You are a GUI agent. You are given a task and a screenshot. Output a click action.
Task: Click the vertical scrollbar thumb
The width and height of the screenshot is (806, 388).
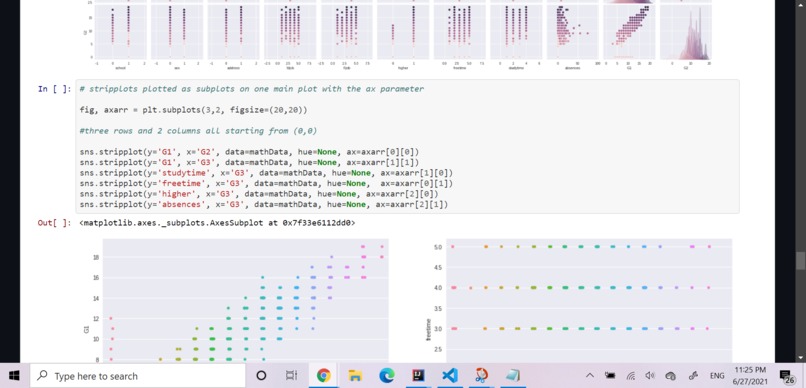coord(800,261)
